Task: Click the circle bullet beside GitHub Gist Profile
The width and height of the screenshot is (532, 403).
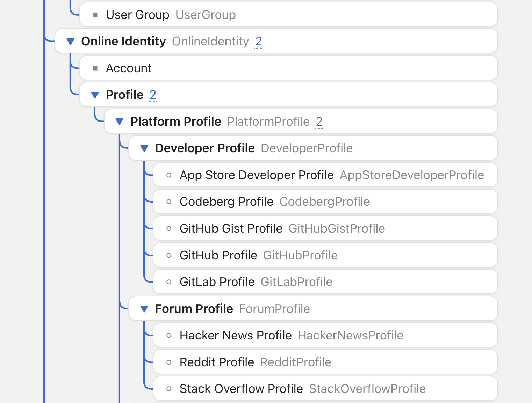Action: pos(169,228)
